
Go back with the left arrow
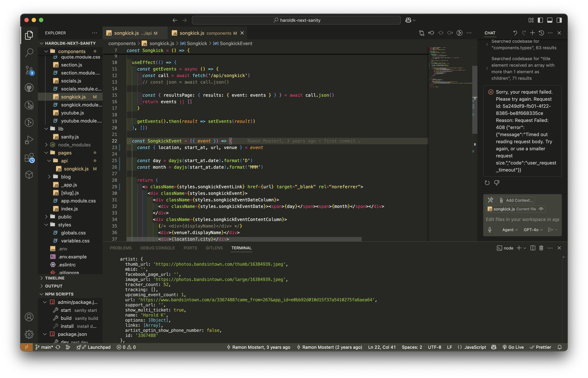point(175,20)
